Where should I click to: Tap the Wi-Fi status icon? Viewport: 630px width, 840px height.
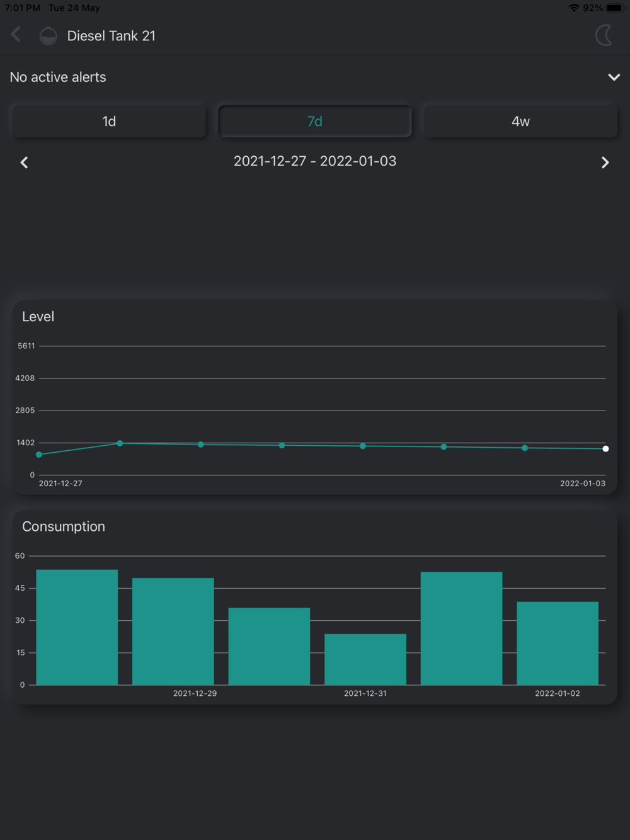pos(574,8)
